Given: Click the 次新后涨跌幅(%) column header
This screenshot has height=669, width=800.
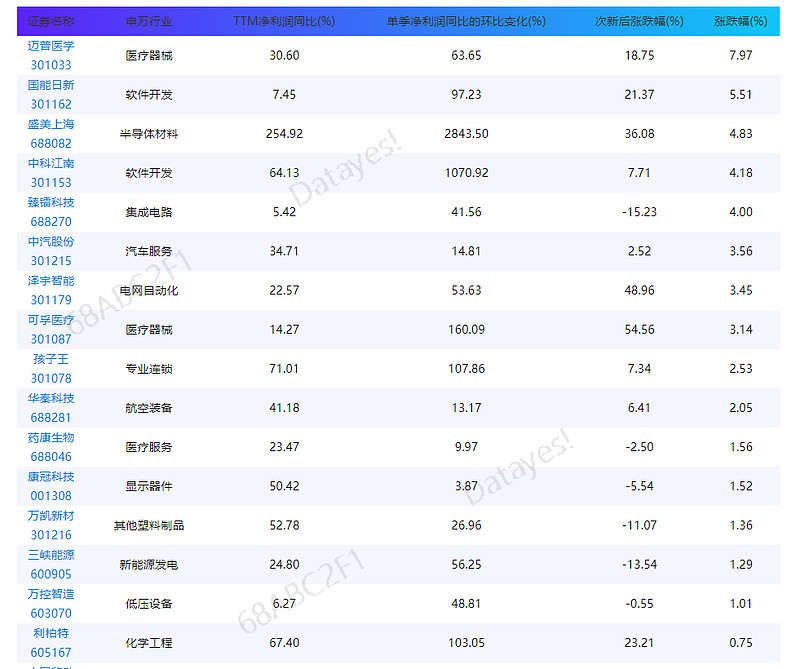Looking at the screenshot, I should click(x=639, y=21).
